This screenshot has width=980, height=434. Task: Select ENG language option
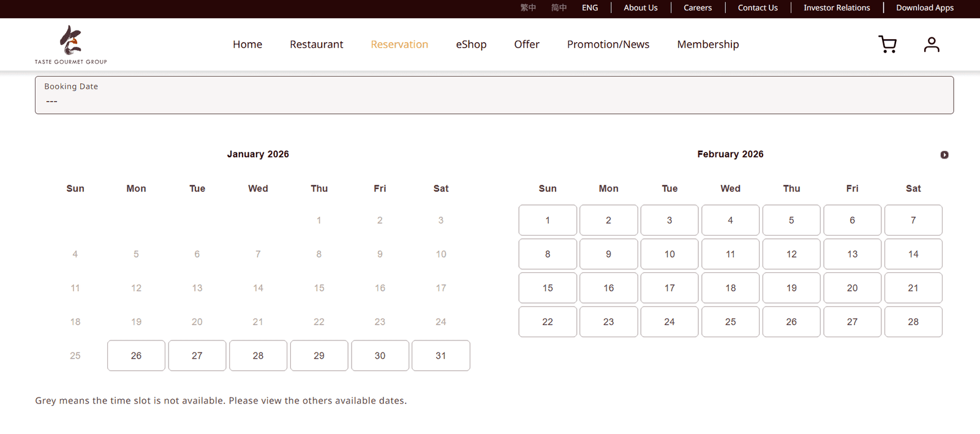coord(590,8)
